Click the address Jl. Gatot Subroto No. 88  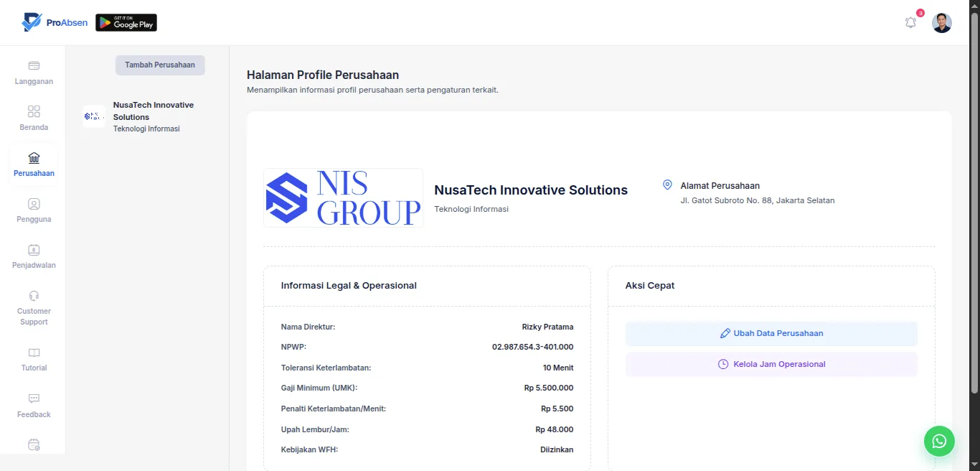pyautogui.click(x=758, y=200)
